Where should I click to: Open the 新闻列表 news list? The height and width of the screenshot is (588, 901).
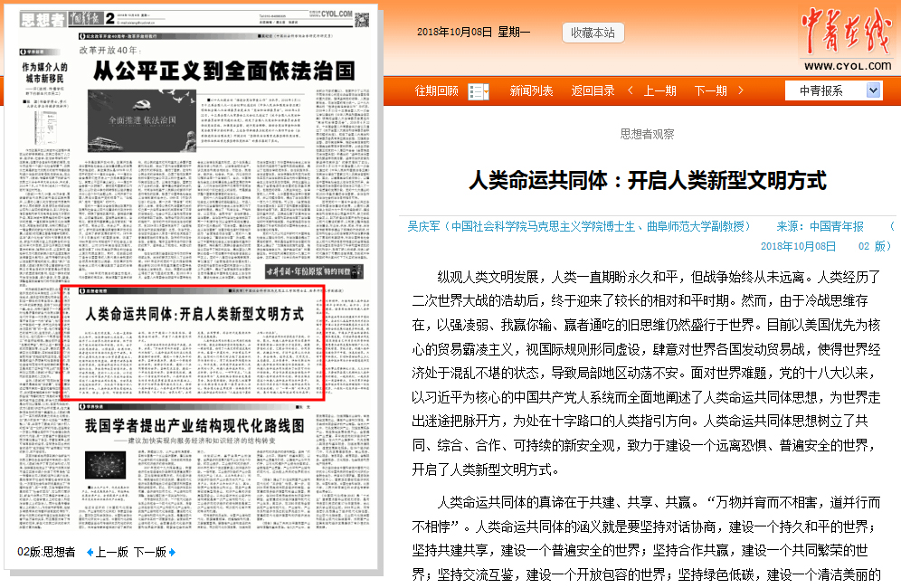(x=531, y=90)
